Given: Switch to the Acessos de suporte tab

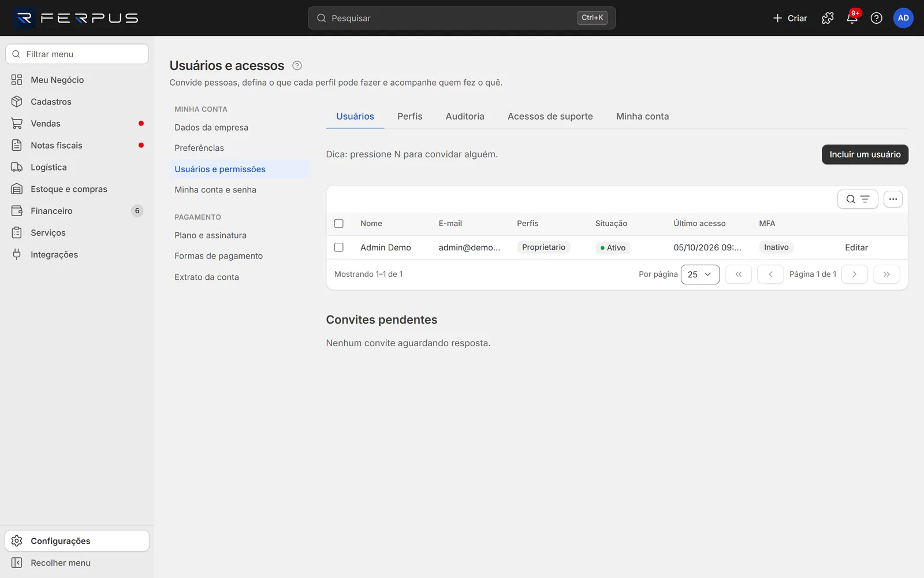Looking at the screenshot, I should (x=550, y=116).
